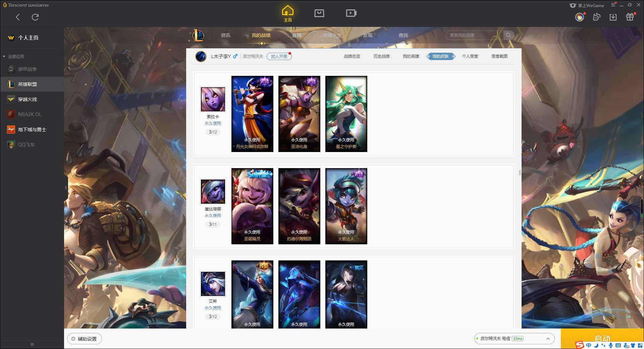
Task: Open the 资讯 tab
Action: click(x=225, y=35)
